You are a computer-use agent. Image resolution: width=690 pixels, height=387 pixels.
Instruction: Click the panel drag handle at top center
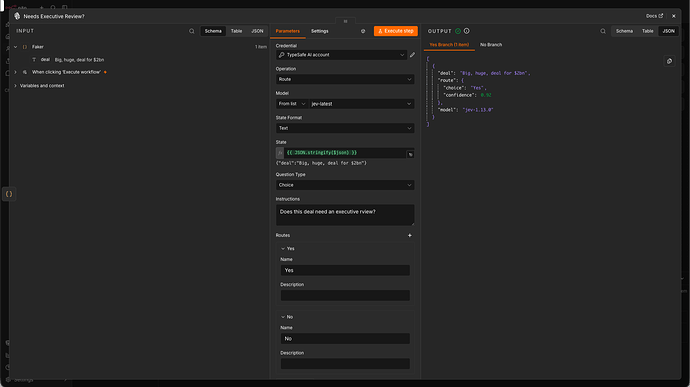coord(345,21)
